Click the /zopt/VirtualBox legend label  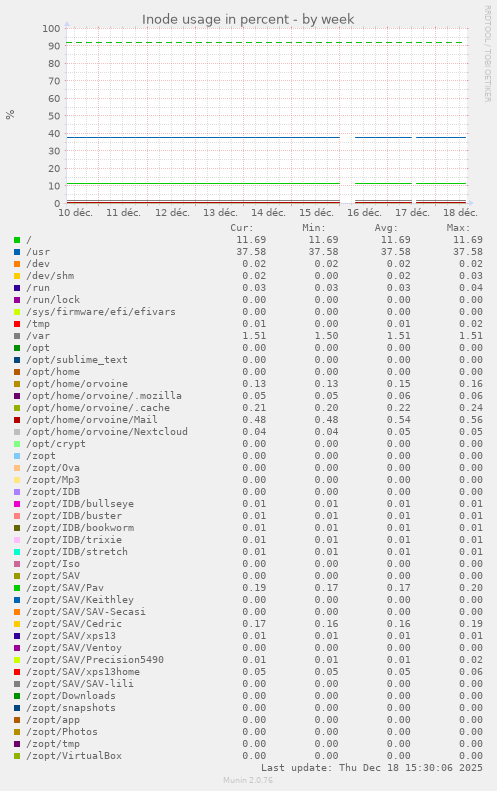click(x=74, y=756)
